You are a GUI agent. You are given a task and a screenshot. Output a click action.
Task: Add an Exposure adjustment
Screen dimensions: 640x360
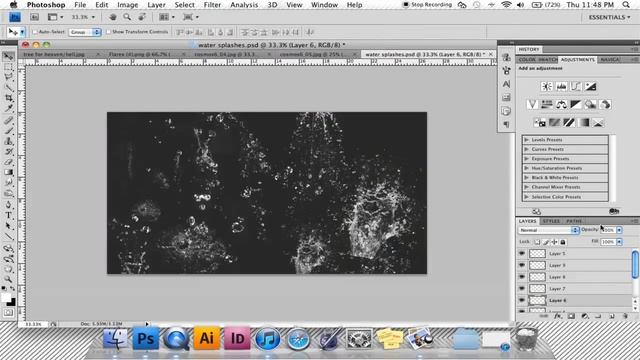pos(591,86)
